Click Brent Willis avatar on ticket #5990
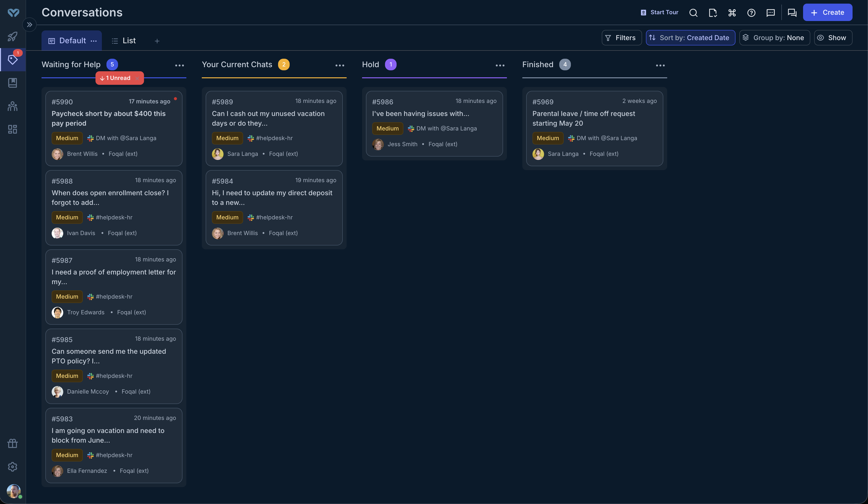The image size is (868, 504). pos(57,154)
